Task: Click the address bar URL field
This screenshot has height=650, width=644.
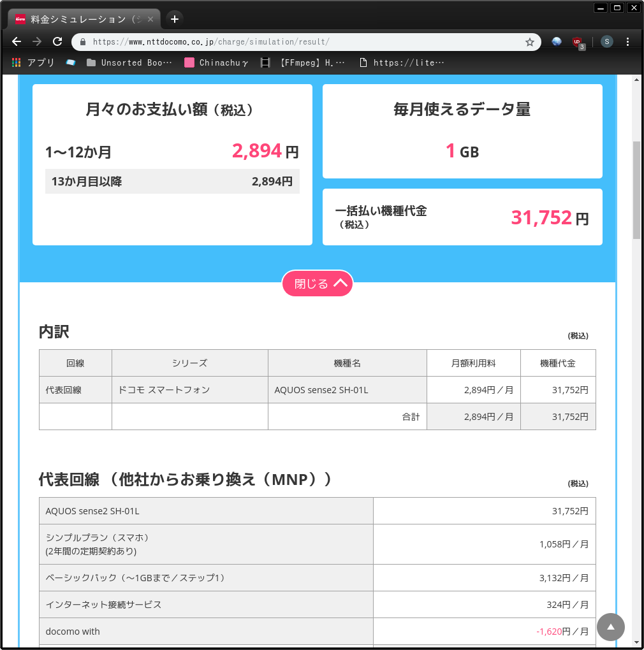Action: (305, 42)
